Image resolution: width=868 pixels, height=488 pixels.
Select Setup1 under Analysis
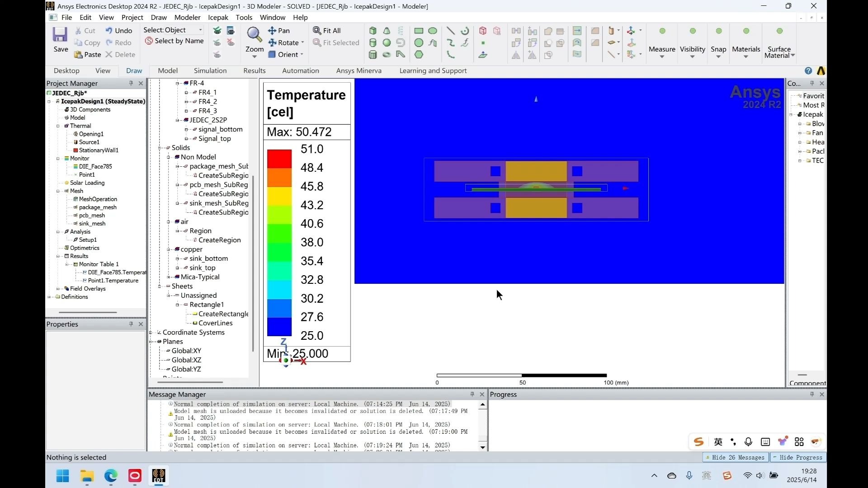(x=88, y=240)
